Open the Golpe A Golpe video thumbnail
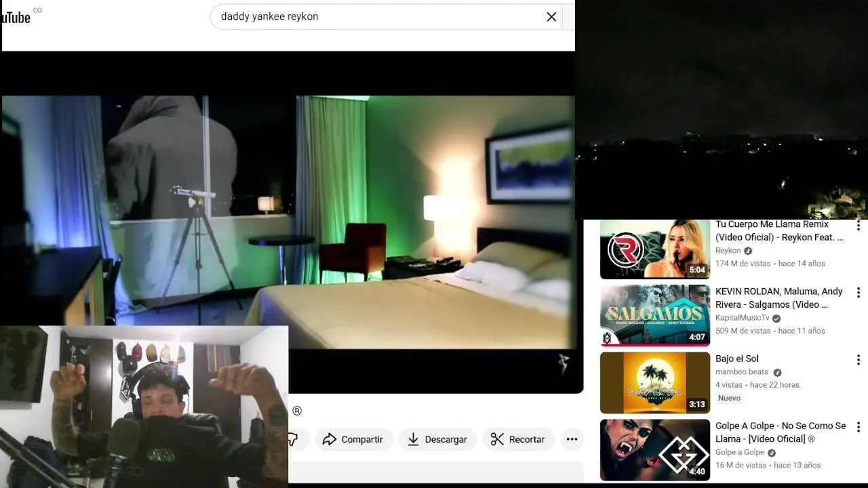This screenshot has width=868, height=488. tap(655, 450)
